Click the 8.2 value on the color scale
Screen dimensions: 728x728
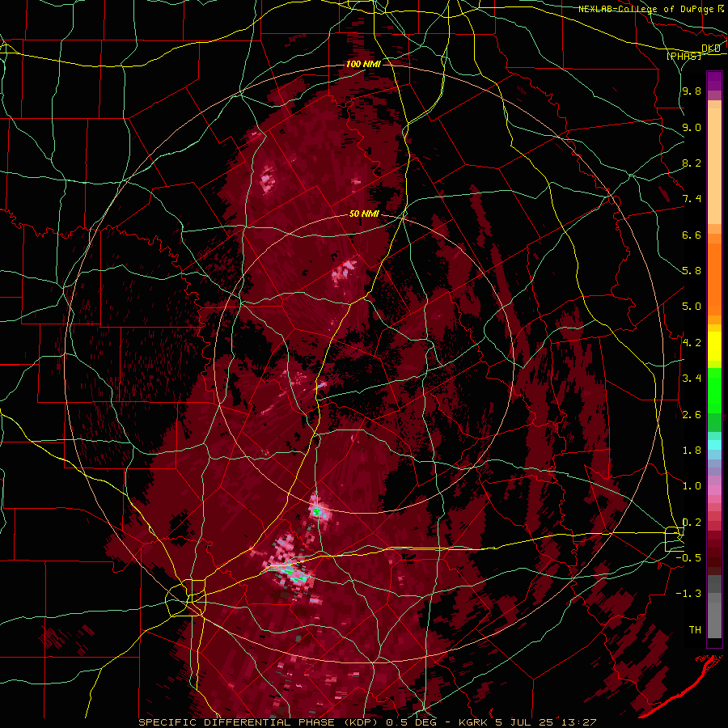pos(692,163)
